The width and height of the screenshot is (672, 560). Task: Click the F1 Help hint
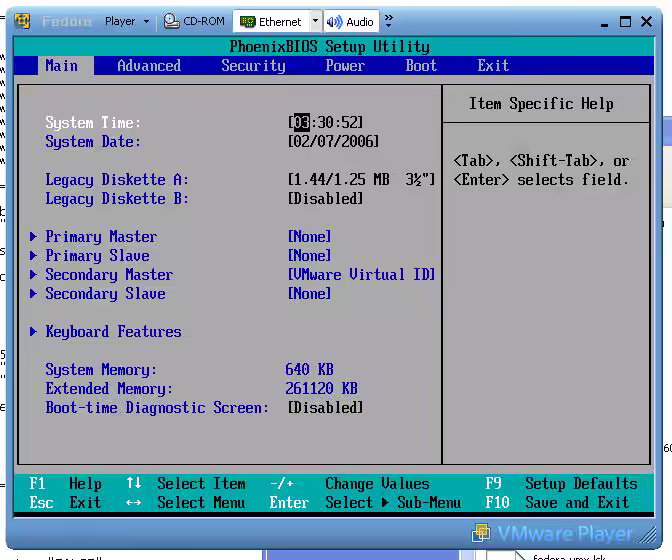click(65, 484)
